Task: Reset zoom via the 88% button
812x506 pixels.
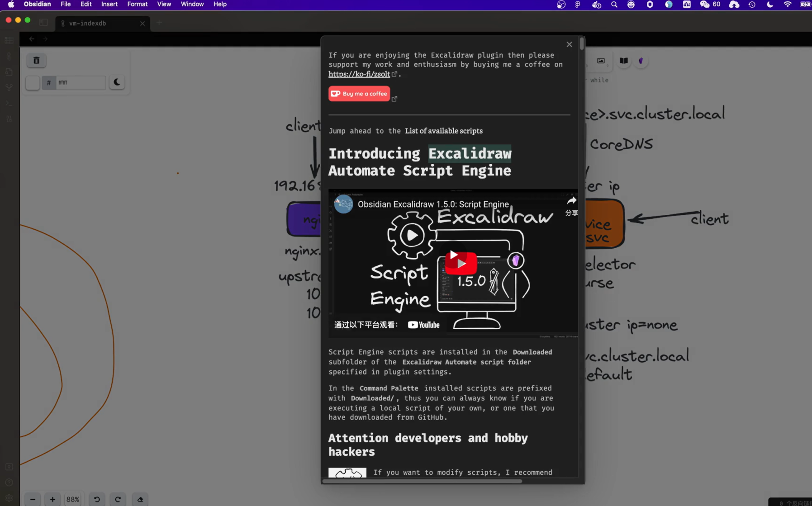Action: coord(72,499)
